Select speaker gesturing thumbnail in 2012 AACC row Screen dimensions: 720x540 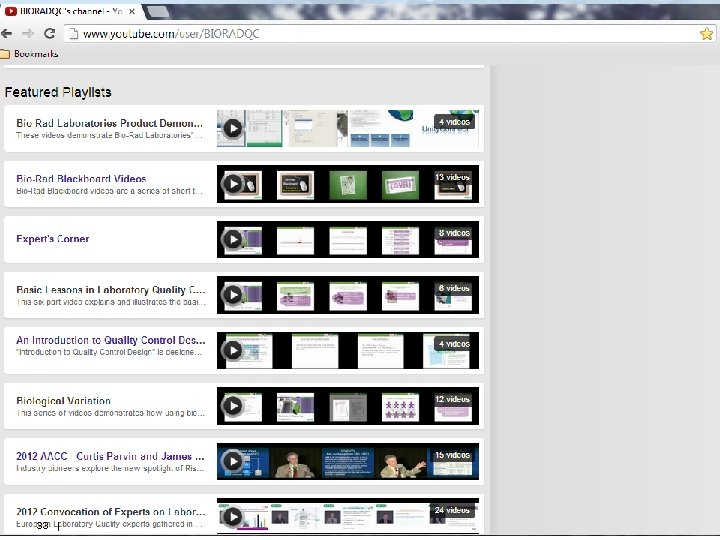click(401, 463)
